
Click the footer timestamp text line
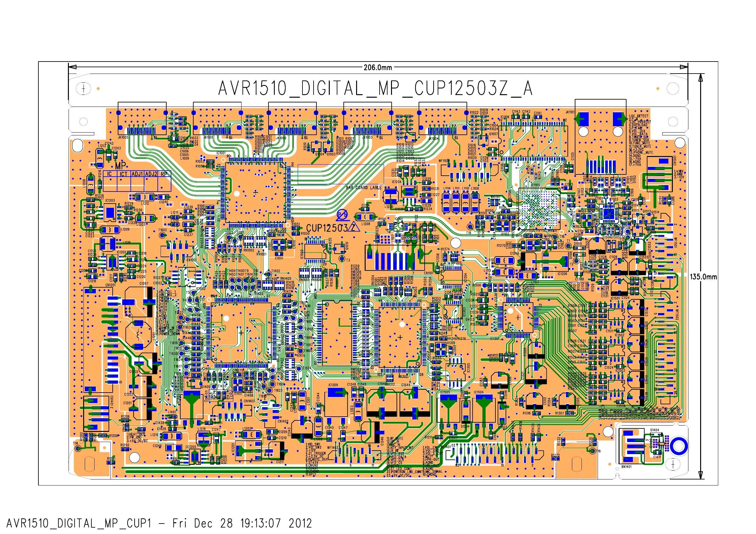click(159, 523)
